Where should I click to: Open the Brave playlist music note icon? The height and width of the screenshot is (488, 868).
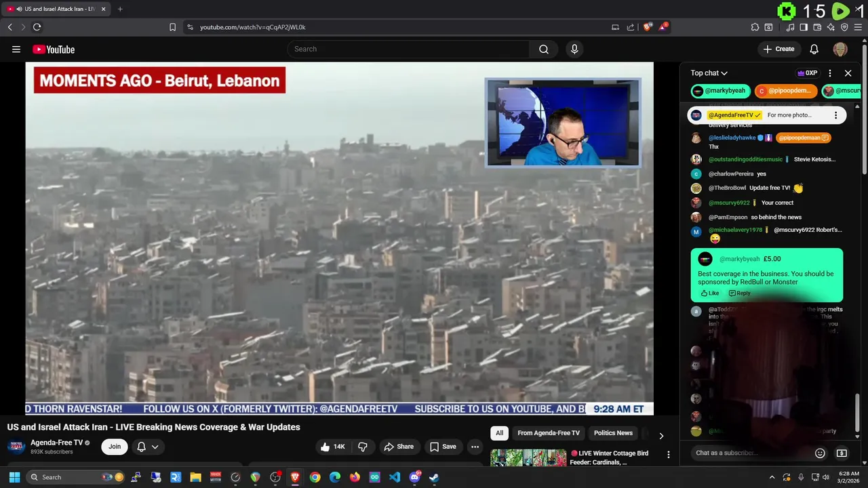click(x=790, y=27)
